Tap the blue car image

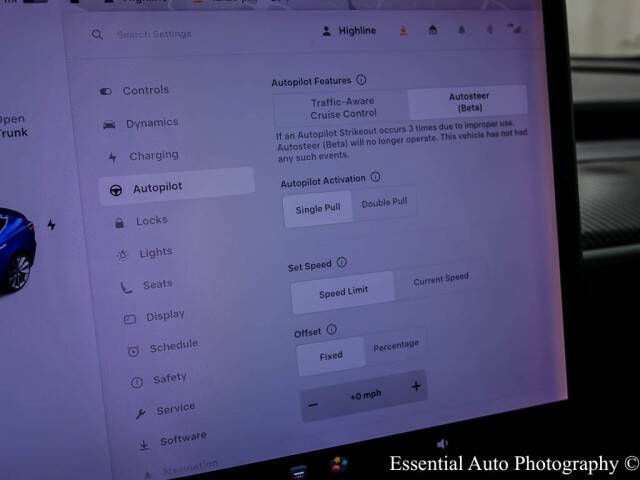16,251
